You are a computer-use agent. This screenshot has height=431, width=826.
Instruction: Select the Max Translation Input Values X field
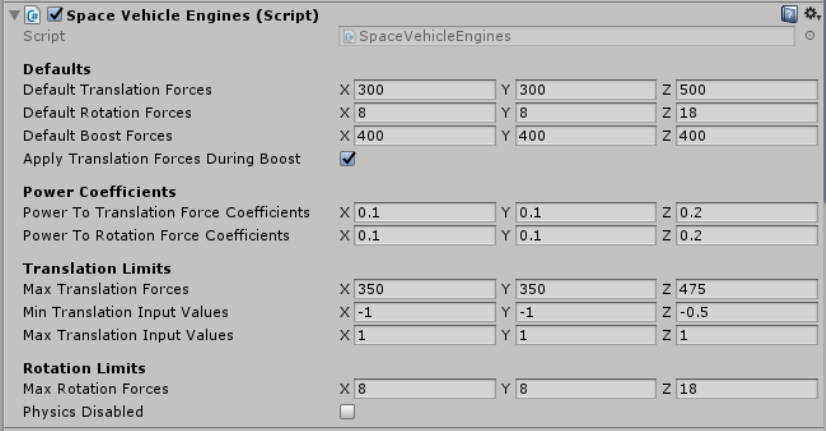coord(425,335)
